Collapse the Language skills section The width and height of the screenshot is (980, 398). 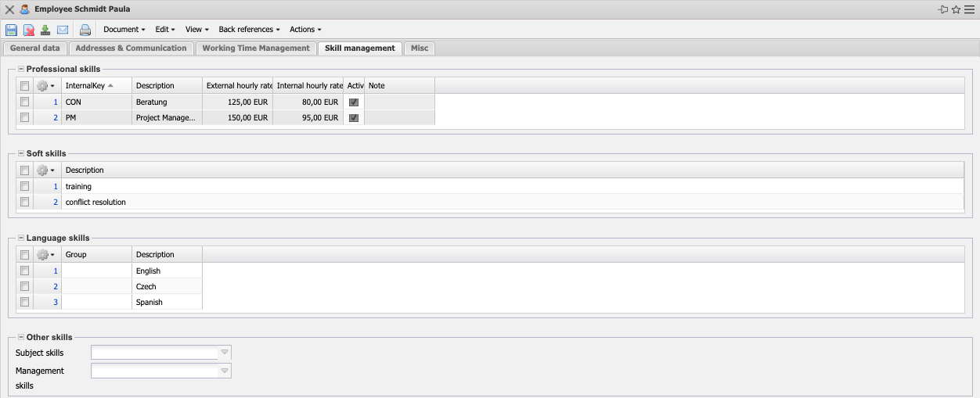pos(21,238)
